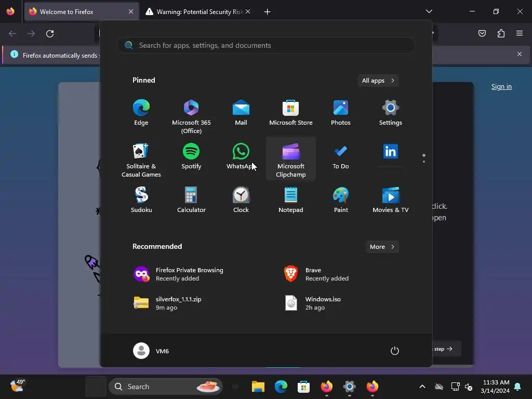The width and height of the screenshot is (532, 399).
Task: Open a new Firefox tab
Action: click(x=268, y=12)
